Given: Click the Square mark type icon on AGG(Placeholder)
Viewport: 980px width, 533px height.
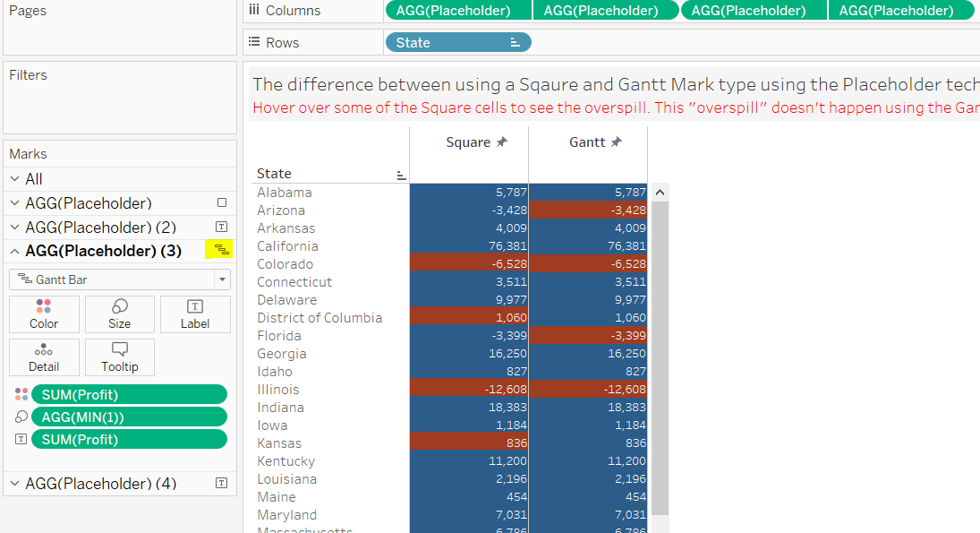Looking at the screenshot, I should pos(222,202).
